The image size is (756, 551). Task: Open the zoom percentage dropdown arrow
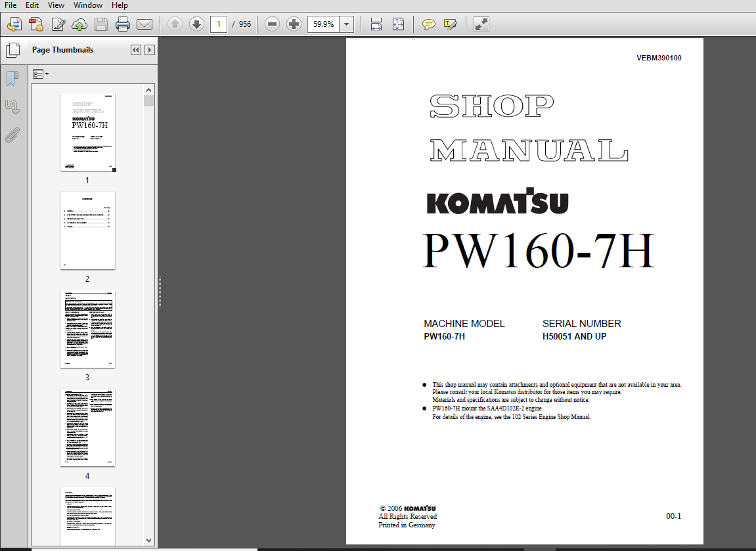click(x=347, y=24)
